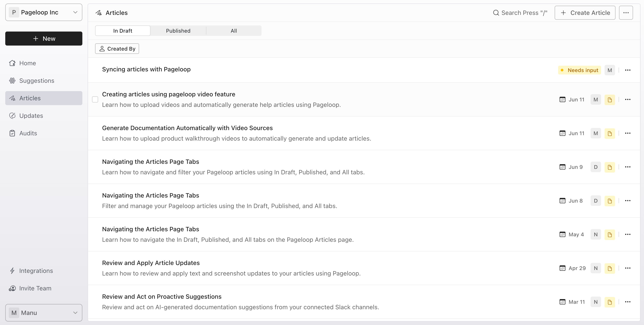
Task: Tick checkbox for Creating articles using pageloop video
Action: [x=95, y=99]
